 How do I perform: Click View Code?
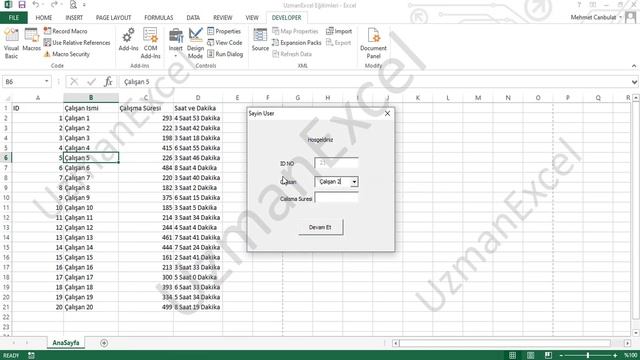tap(224, 42)
